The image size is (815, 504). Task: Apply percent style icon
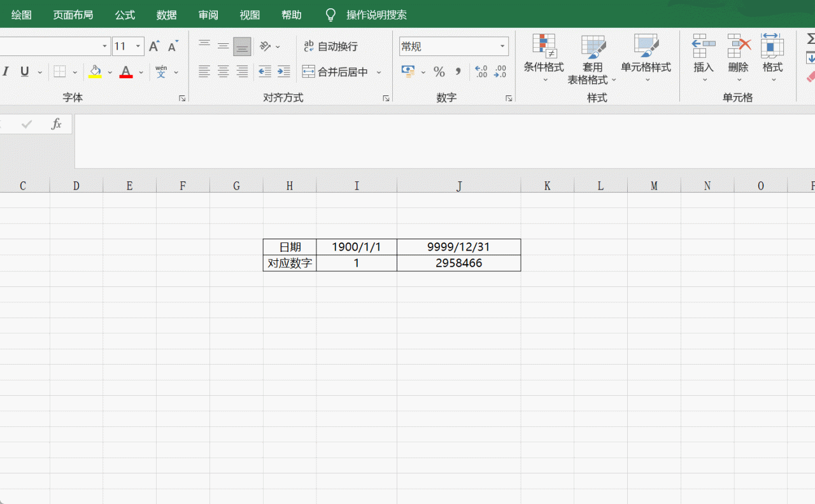pyautogui.click(x=439, y=72)
